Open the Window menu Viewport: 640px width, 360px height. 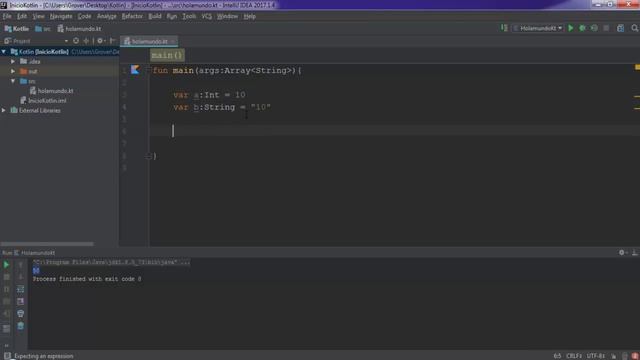tap(227, 16)
